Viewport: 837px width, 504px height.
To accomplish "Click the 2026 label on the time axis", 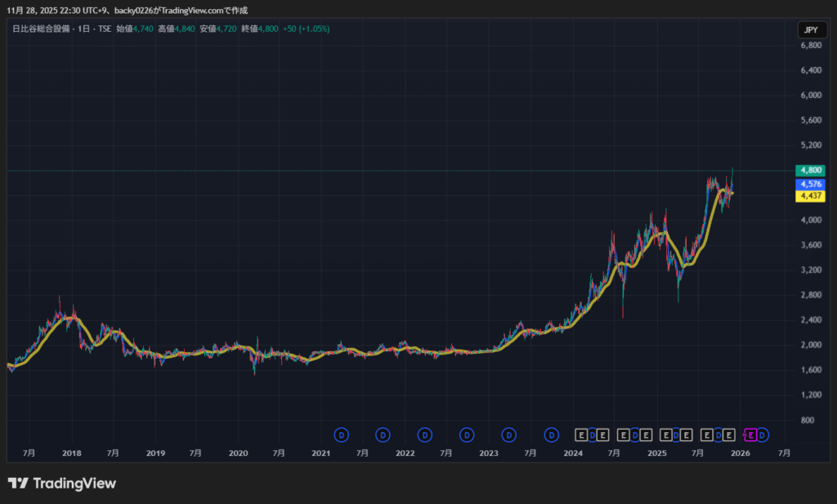I will pyautogui.click(x=740, y=453).
